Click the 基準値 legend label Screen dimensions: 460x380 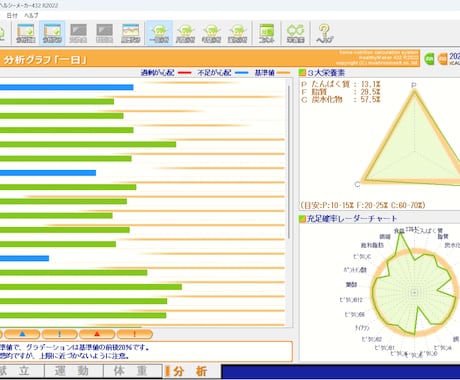click(265, 72)
